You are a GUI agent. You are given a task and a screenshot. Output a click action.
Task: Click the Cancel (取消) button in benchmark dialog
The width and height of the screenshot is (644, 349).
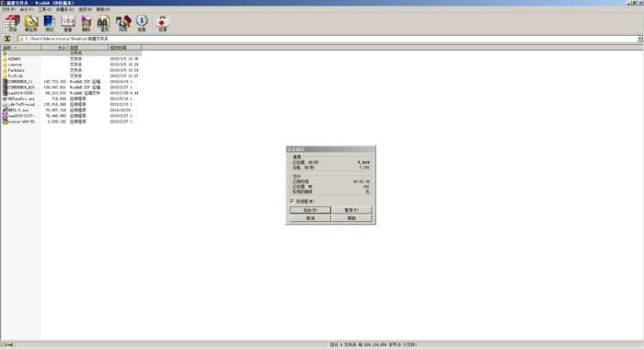pyautogui.click(x=310, y=218)
